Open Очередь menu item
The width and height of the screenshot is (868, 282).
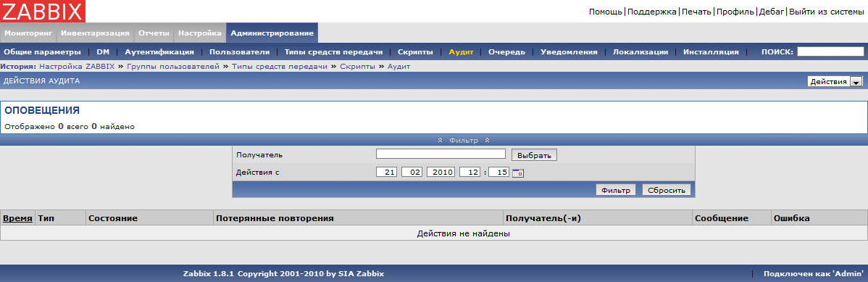[x=506, y=51]
